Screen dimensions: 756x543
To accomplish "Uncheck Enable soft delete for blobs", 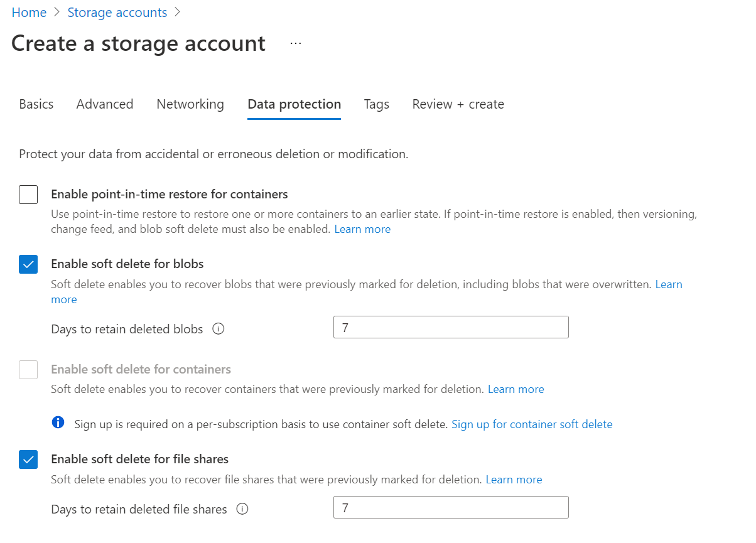I will click(x=28, y=264).
